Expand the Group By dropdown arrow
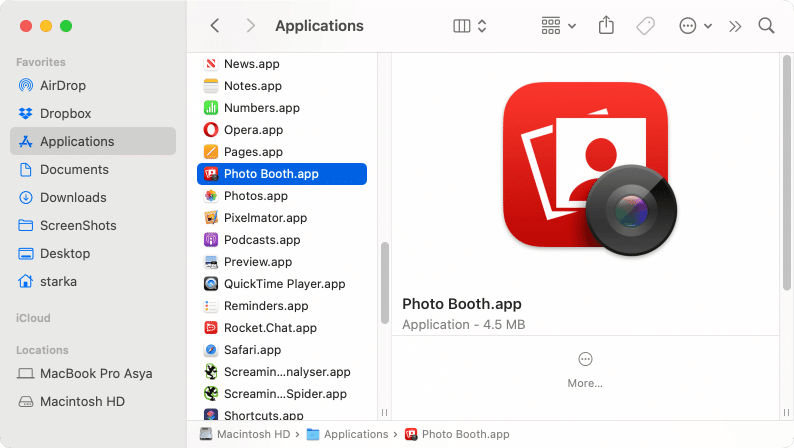The height and width of the screenshot is (448, 794). pos(572,26)
